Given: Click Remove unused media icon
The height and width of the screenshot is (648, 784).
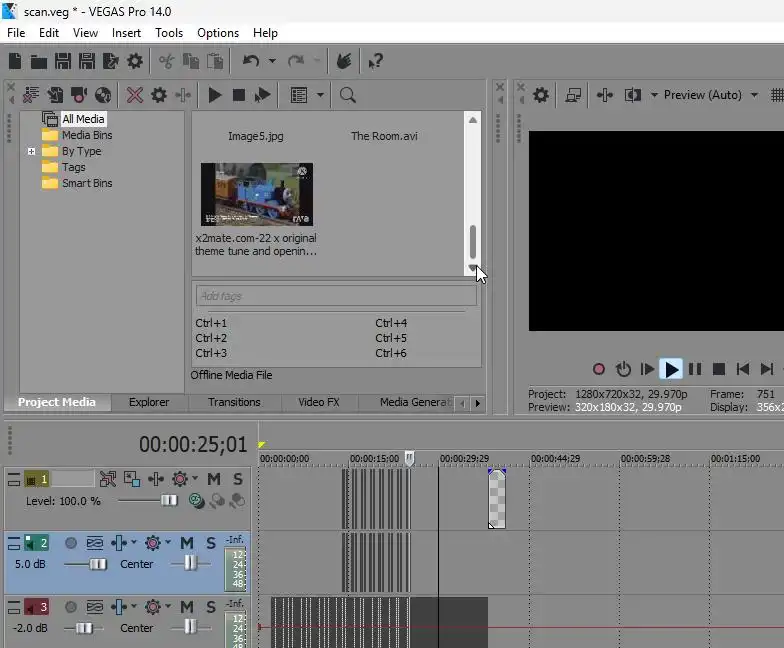Looking at the screenshot, I should click(31, 95).
